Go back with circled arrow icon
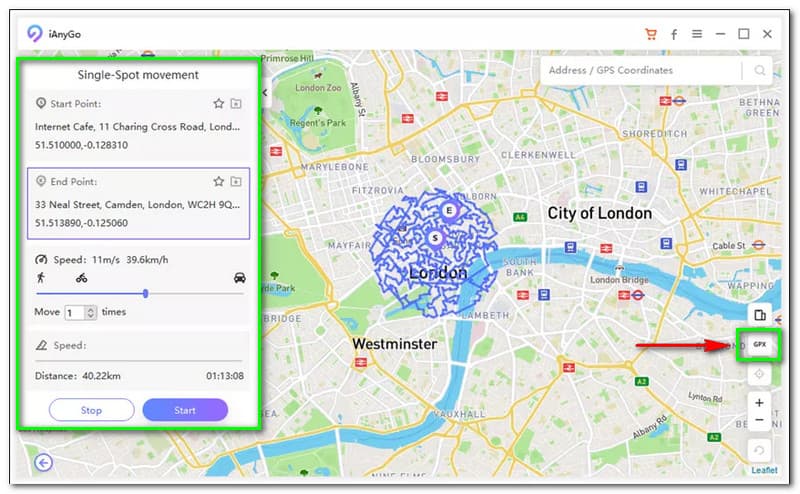Image resolution: width=800 pixels, height=494 pixels. pos(44,463)
